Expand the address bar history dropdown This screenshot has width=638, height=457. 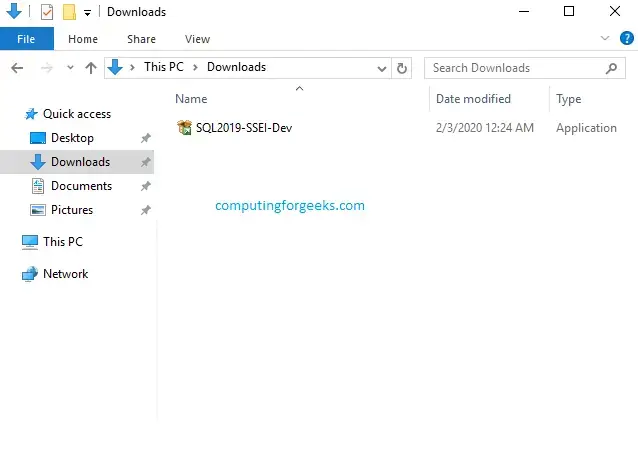(382, 68)
